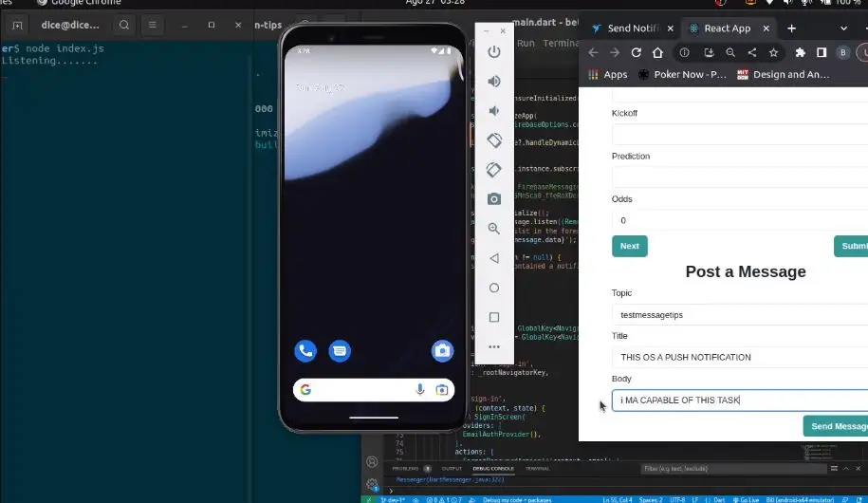Click the Send Message button
The image size is (868, 503).
click(837, 426)
